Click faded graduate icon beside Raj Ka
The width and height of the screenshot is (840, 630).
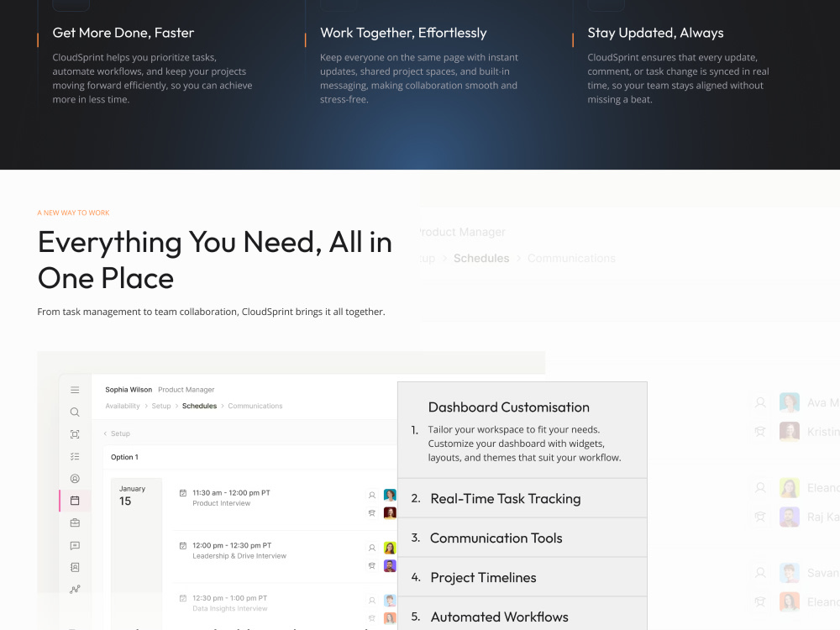coord(760,517)
